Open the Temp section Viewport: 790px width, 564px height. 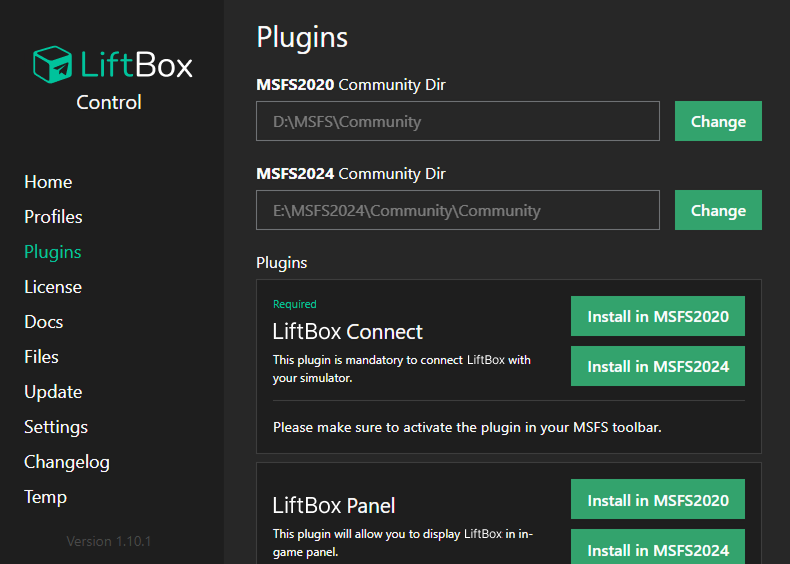(45, 497)
